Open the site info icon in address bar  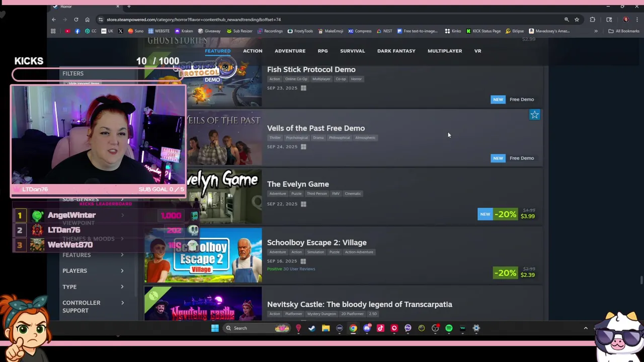pos(101,20)
